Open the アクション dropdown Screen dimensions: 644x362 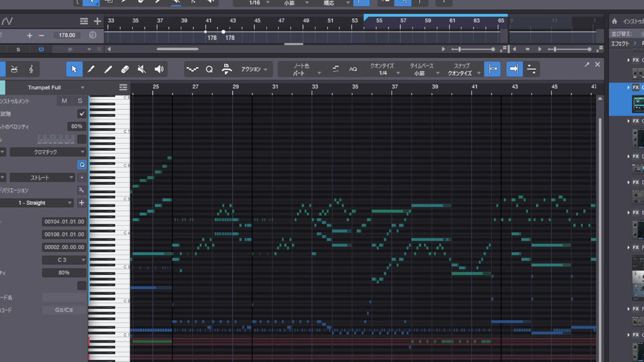(x=254, y=69)
